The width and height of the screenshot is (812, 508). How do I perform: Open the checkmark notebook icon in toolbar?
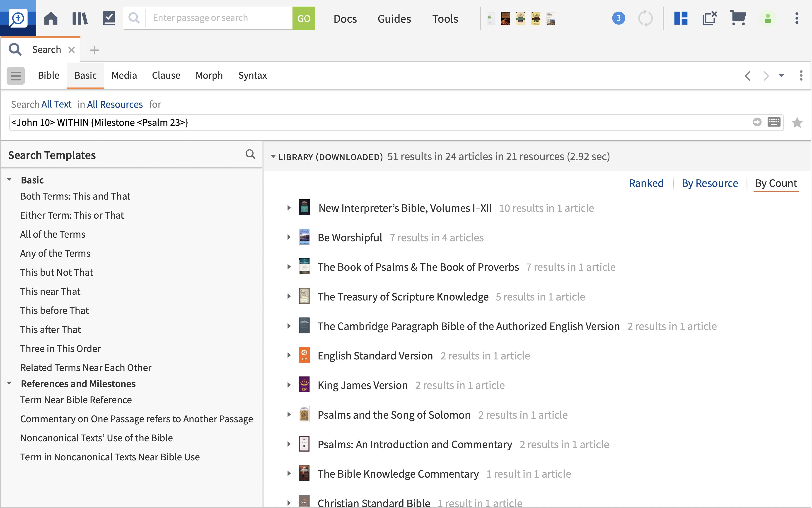(109, 18)
